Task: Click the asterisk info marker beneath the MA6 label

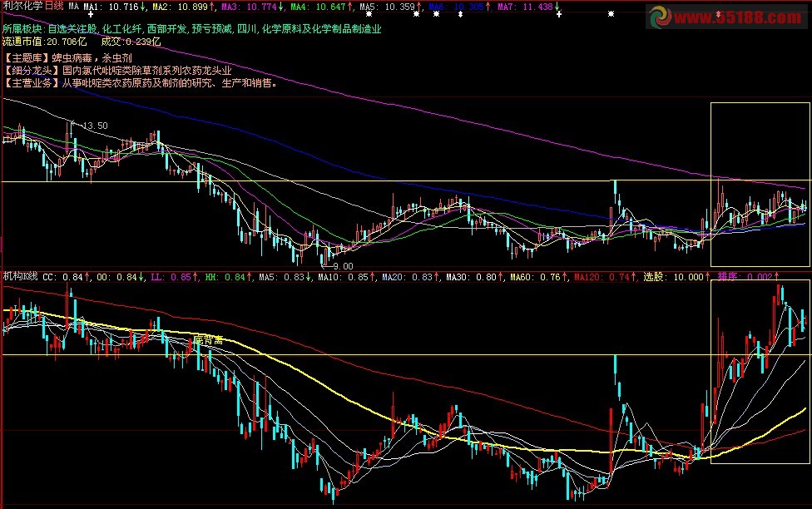Action: (437, 14)
